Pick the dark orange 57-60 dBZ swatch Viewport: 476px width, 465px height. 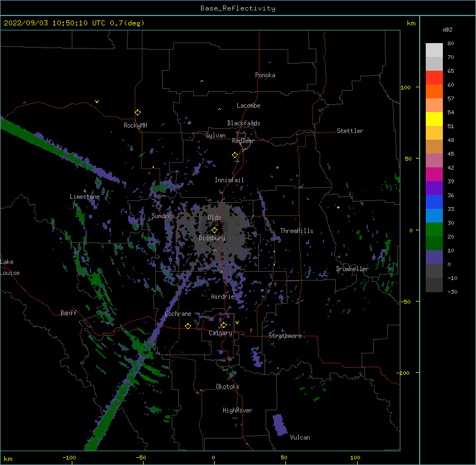coord(434,91)
